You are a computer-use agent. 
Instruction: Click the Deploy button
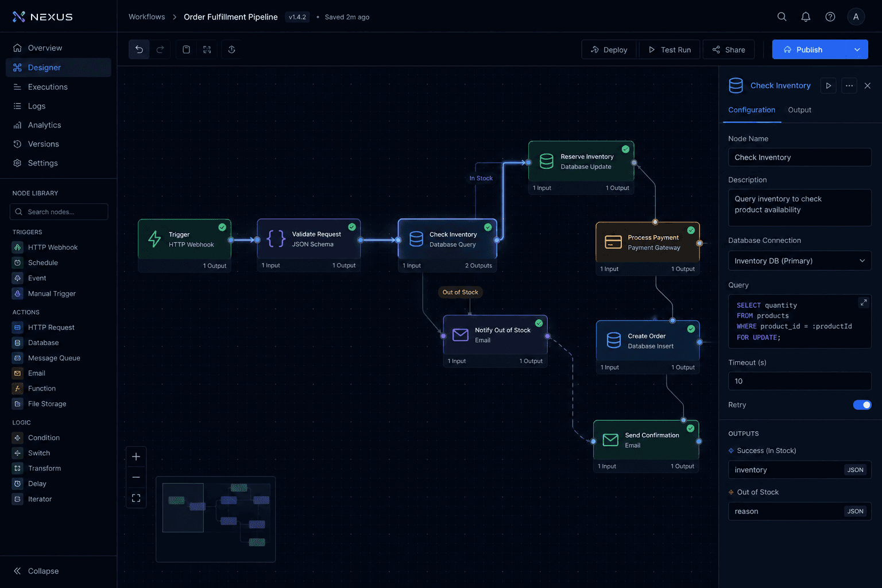click(609, 49)
